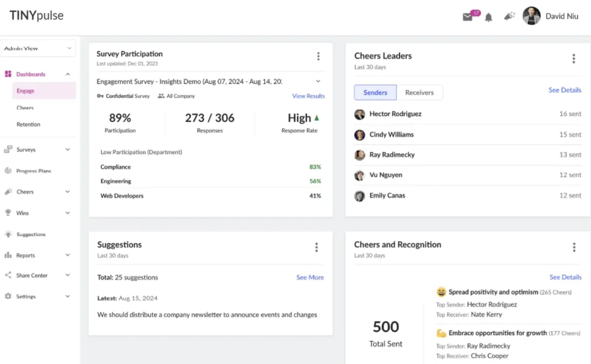The width and height of the screenshot is (591, 364).
Task: Open the Suggestions lightbulb icon
Action: (8, 234)
